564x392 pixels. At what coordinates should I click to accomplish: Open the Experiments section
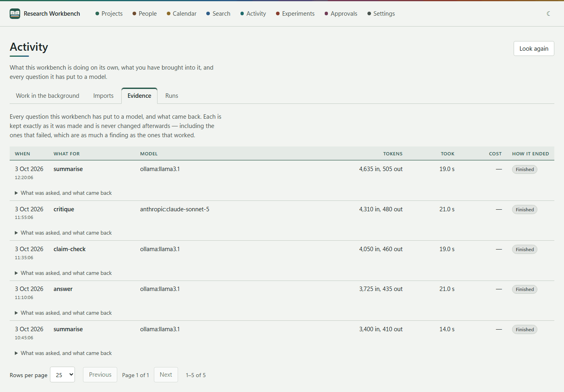point(295,14)
